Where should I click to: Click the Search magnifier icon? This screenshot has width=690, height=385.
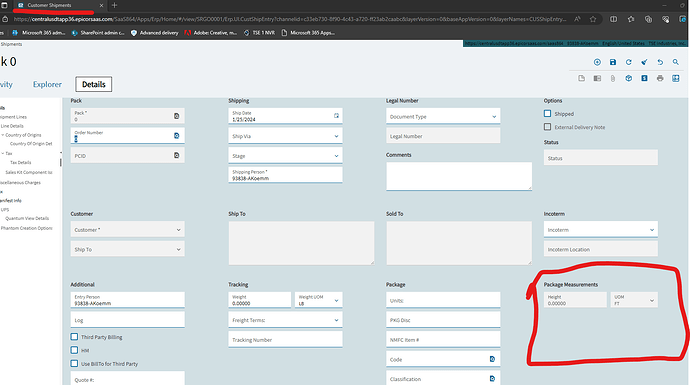[675, 62]
